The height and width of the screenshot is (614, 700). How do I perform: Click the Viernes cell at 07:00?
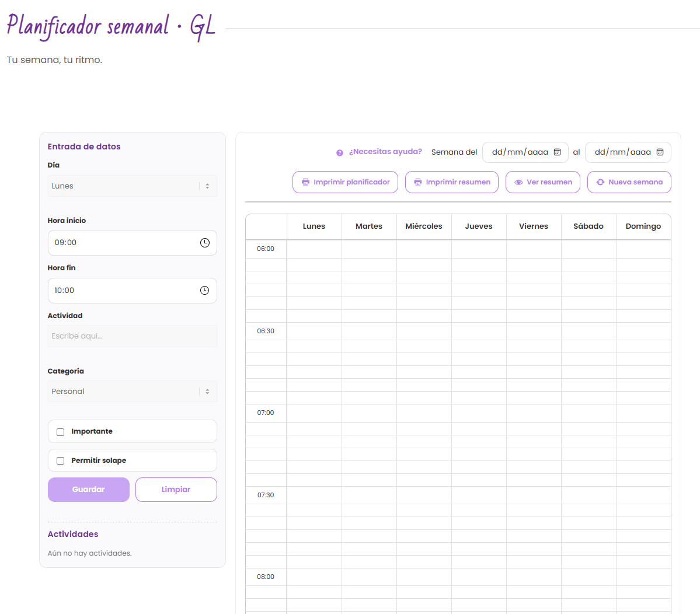coord(534,413)
